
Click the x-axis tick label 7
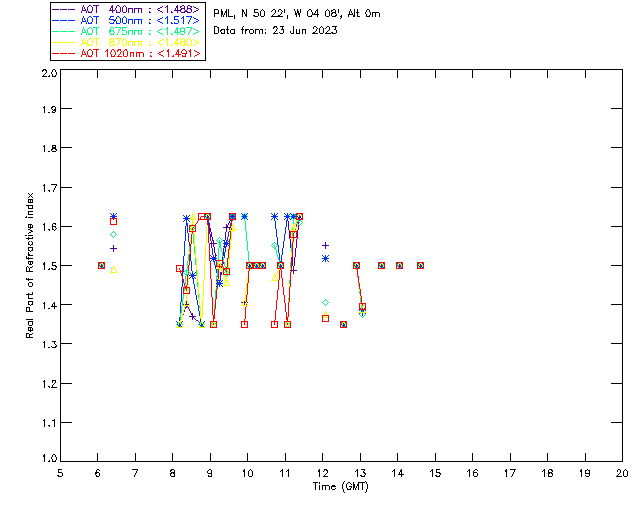[x=135, y=473]
